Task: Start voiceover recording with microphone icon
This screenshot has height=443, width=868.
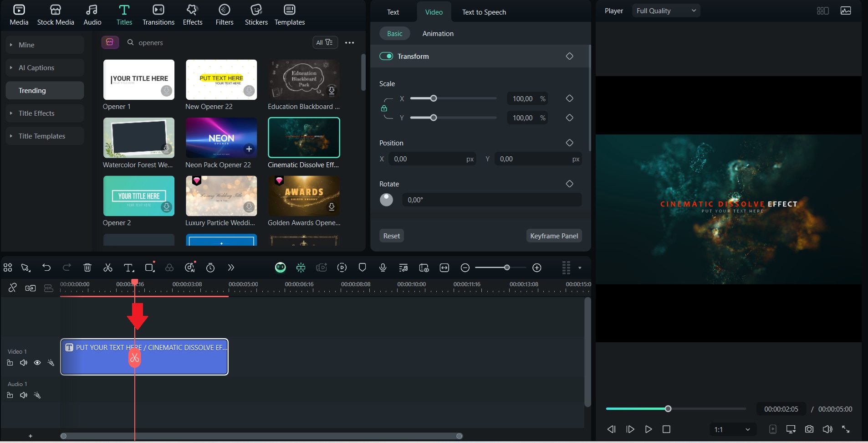Action: click(383, 268)
